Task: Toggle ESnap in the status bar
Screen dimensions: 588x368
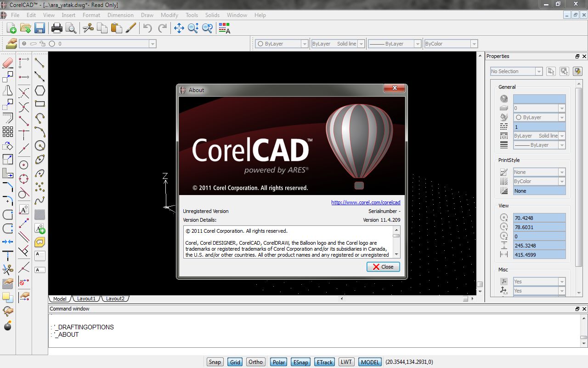Action: tap(300, 362)
